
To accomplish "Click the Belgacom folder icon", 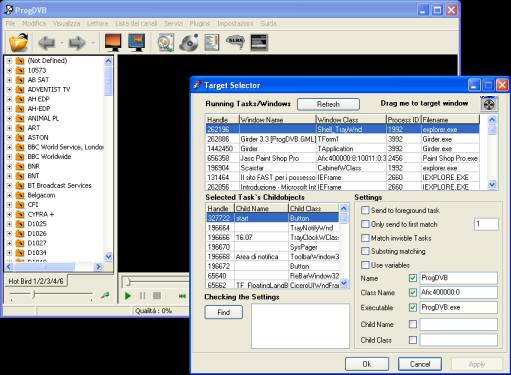I will [20, 195].
